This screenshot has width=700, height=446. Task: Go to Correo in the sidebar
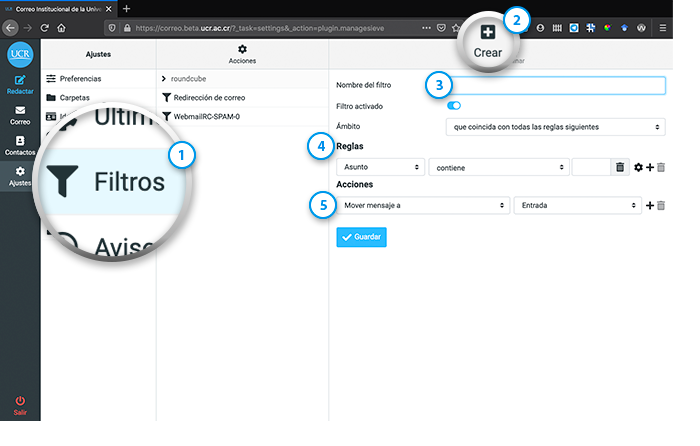[x=20, y=114]
